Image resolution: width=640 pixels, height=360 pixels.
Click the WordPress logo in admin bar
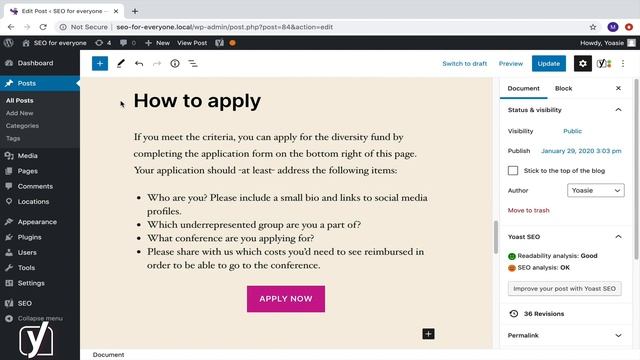(x=8, y=43)
